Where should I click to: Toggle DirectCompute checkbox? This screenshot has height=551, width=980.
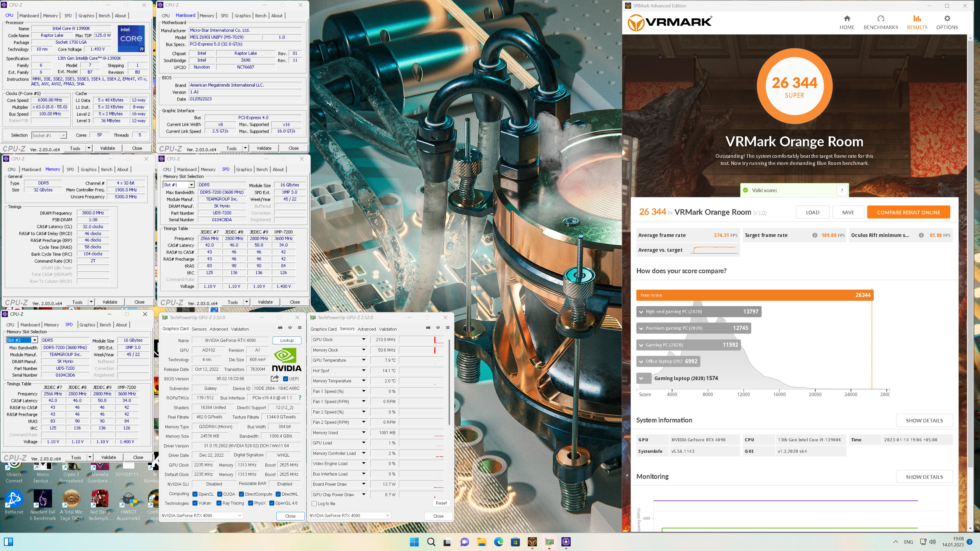tap(241, 494)
